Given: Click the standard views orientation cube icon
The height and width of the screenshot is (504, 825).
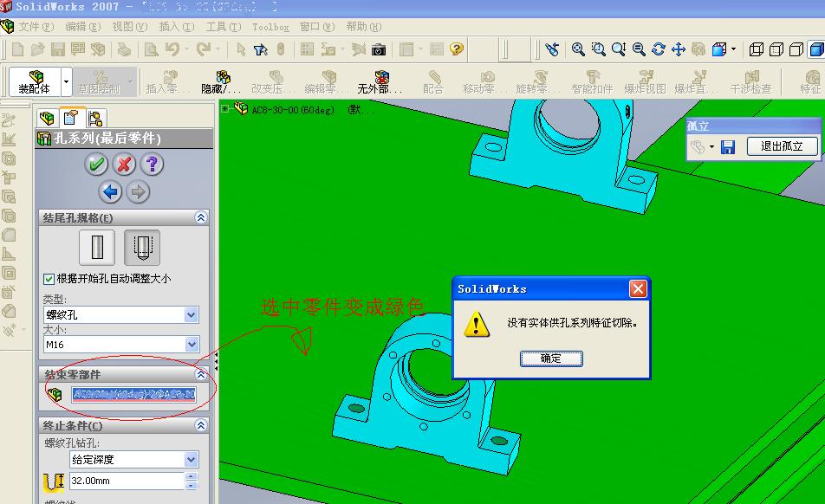Looking at the screenshot, I should [x=718, y=49].
